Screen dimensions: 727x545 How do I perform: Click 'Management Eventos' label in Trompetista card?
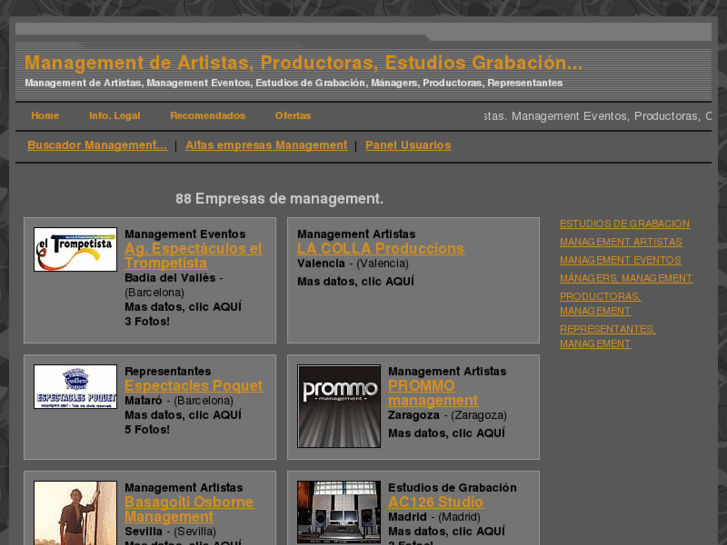point(185,234)
